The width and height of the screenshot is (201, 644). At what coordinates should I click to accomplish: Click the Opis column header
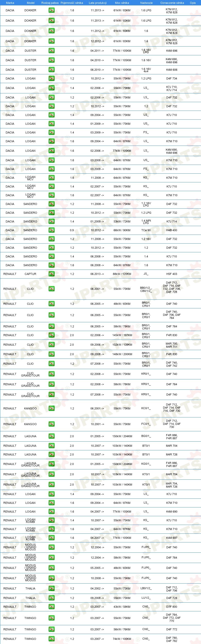(193, 3)
